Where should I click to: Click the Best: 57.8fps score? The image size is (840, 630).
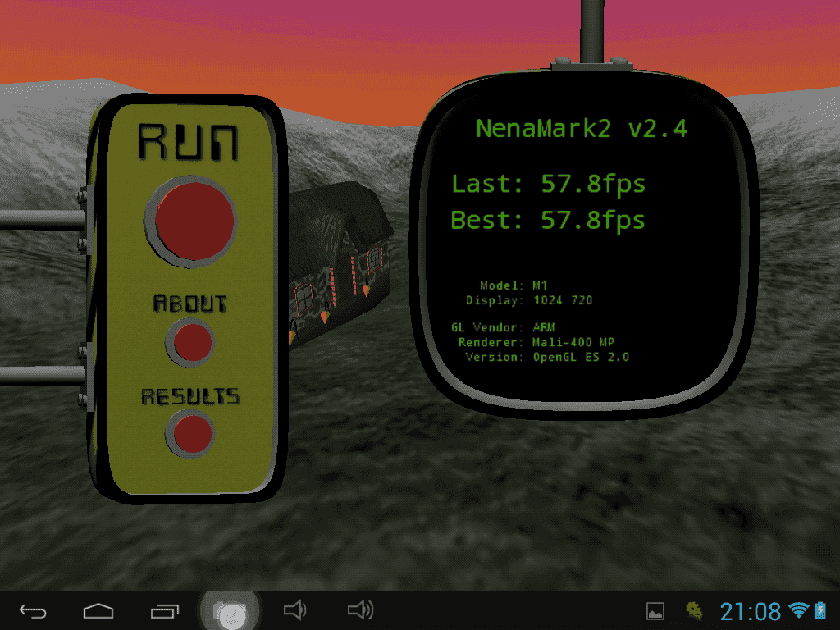549,221
